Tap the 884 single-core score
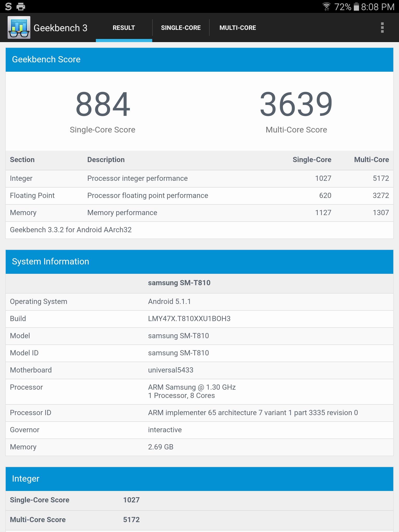The width and height of the screenshot is (399, 532). [x=103, y=104]
